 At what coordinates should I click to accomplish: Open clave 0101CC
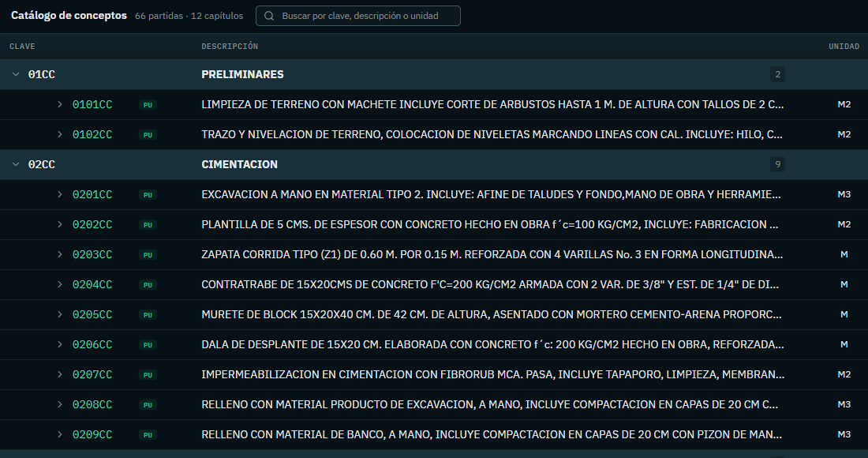(x=92, y=105)
